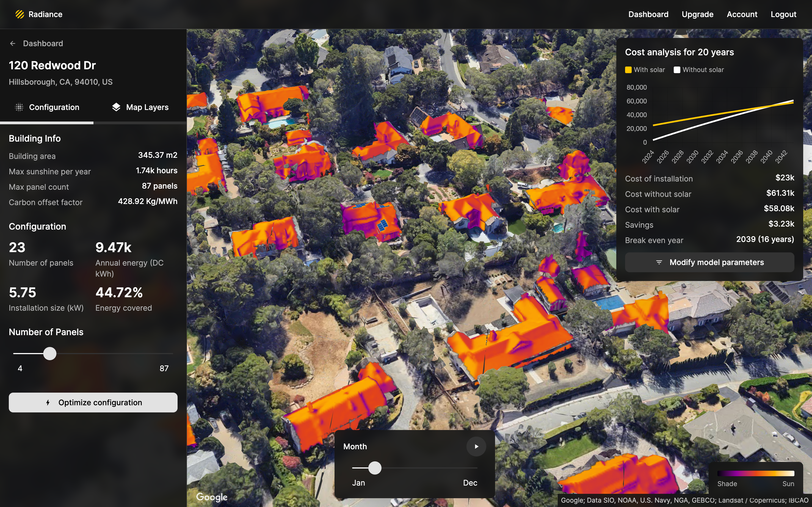Click the filter icon on Modify parameters
This screenshot has width=812, height=507.
659,262
